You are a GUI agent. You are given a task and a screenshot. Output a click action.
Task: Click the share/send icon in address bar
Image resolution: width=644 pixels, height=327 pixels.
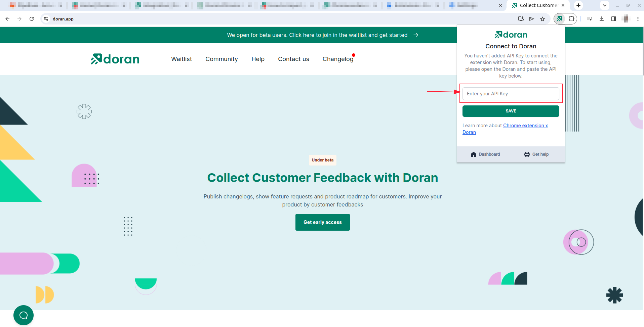[x=532, y=19]
